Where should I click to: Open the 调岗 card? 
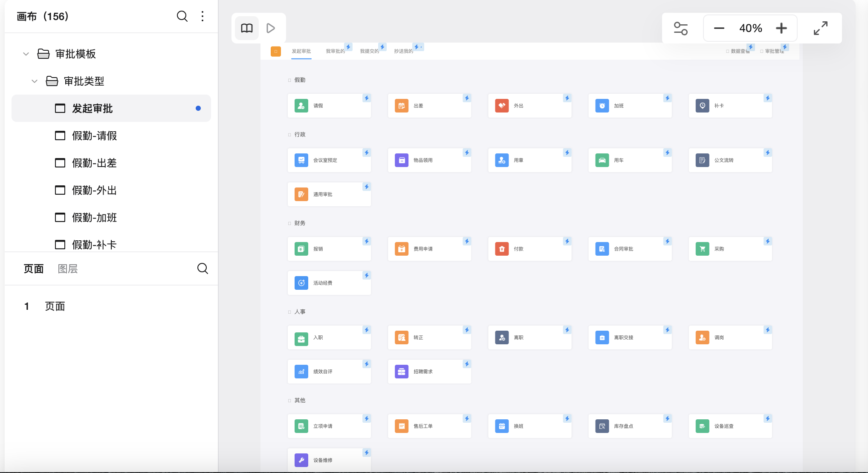(730, 337)
